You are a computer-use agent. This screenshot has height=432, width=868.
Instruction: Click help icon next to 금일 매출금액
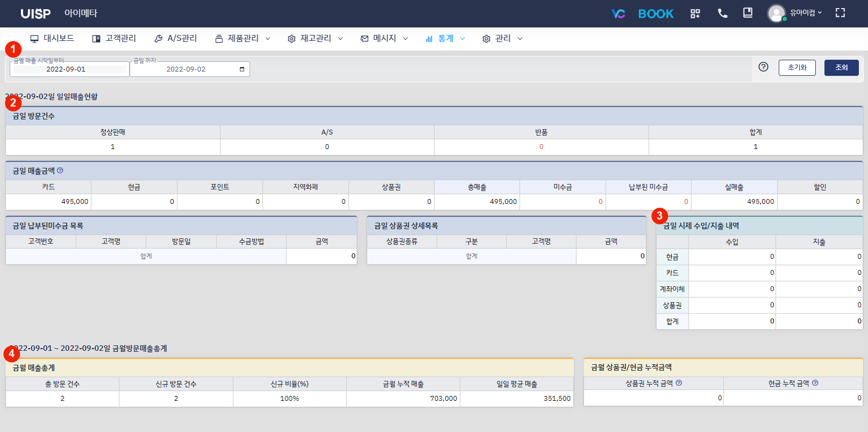(x=60, y=170)
